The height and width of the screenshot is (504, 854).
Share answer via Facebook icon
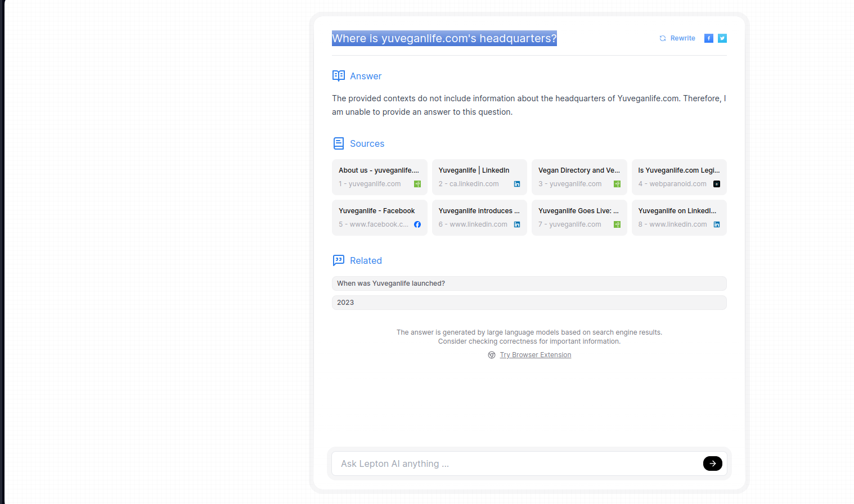[x=709, y=38]
